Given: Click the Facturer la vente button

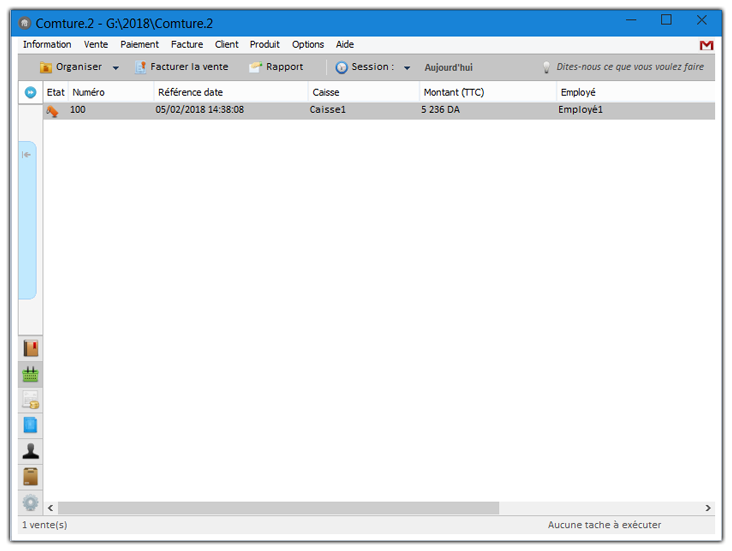Looking at the screenshot, I should 181,67.
